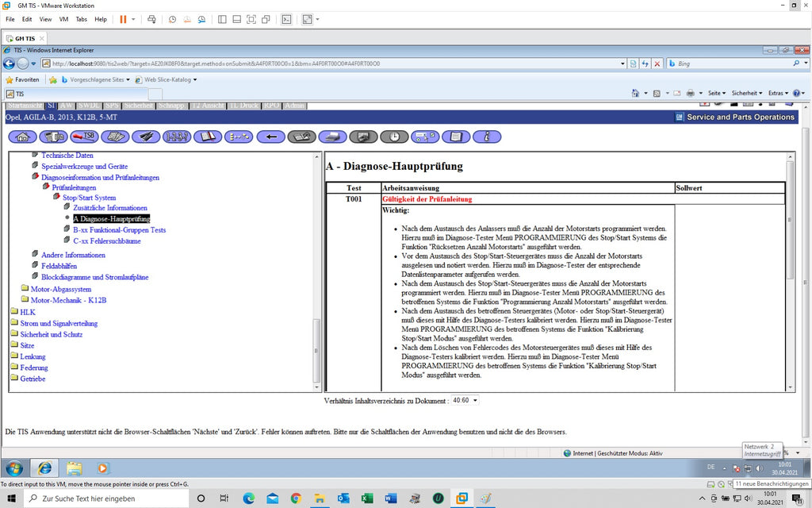Open Technische Daten link
Screen dimensions: 812x508
pos(67,155)
